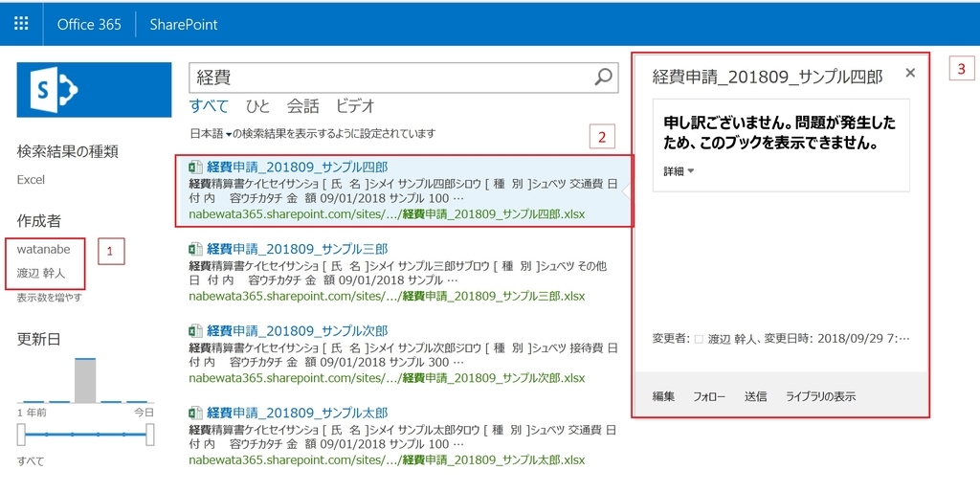Open the 日本語 language dropdown
Screen dimensions: 980x492
(x=212, y=134)
